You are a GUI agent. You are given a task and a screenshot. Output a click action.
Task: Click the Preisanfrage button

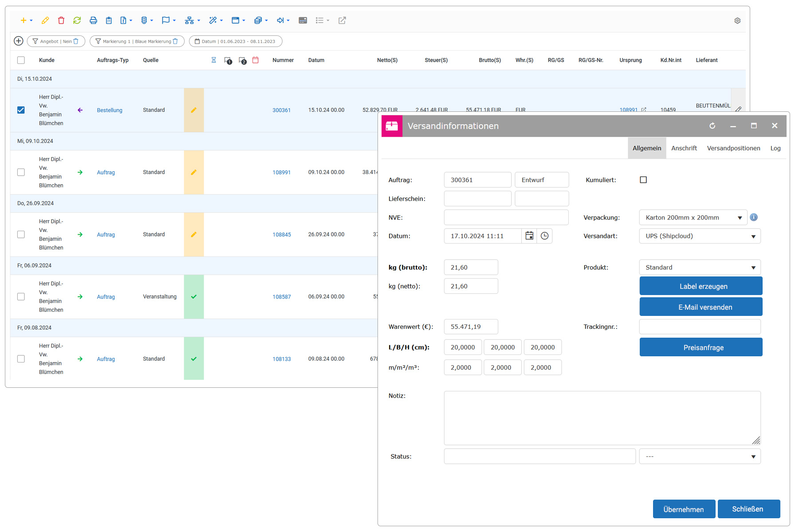pyautogui.click(x=701, y=347)
